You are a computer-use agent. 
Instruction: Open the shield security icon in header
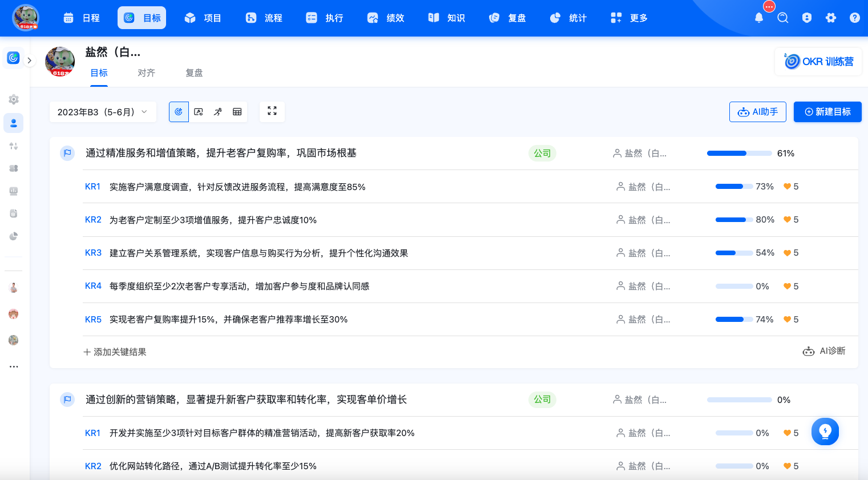point(806,18)
